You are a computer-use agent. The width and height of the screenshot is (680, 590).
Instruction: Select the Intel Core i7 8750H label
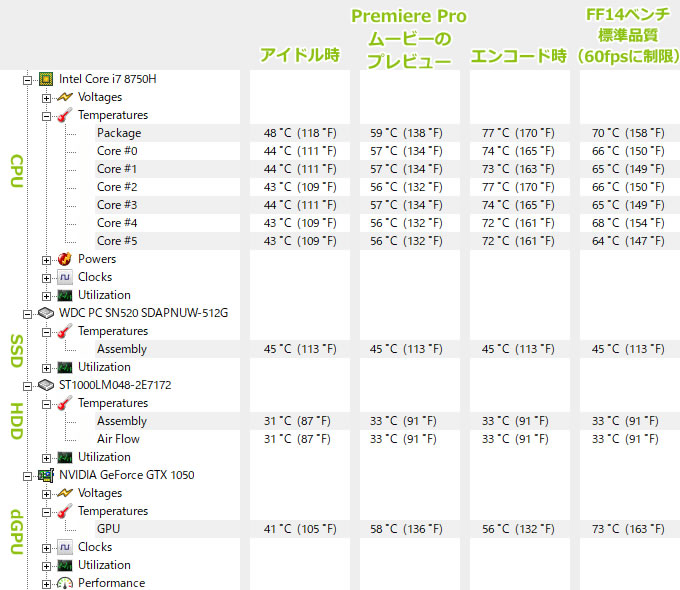[x=108, y=79]
